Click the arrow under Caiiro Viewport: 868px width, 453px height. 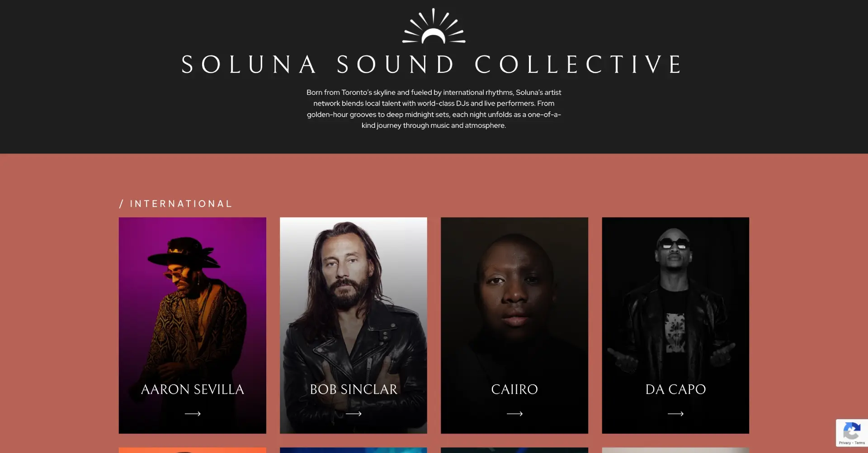tap(514, 414)
